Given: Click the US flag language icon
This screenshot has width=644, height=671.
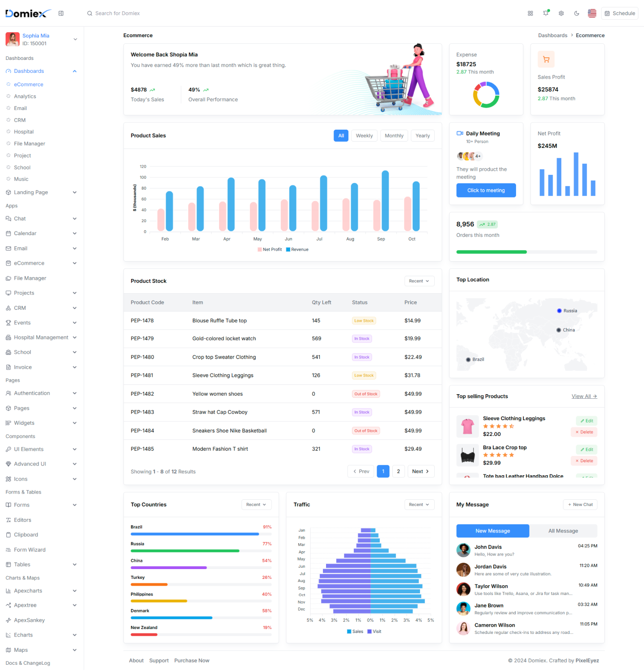Looking at the screenshot, I should click(592, 13).
